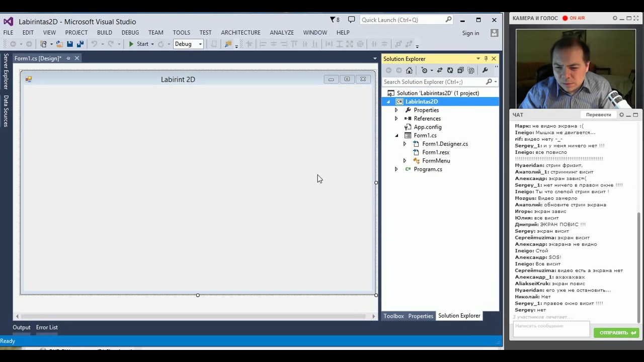
Task: Click the Home icon in Solution Explorer
Action: pyautogui.click(x=409, y=70)
